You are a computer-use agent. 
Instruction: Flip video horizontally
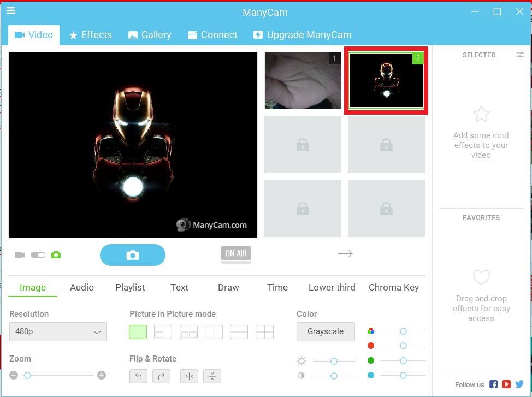[x=190, y=376]
